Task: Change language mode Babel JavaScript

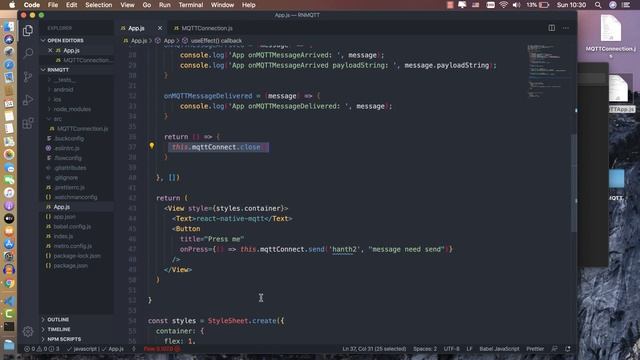Action: click(x=499, y=349)
